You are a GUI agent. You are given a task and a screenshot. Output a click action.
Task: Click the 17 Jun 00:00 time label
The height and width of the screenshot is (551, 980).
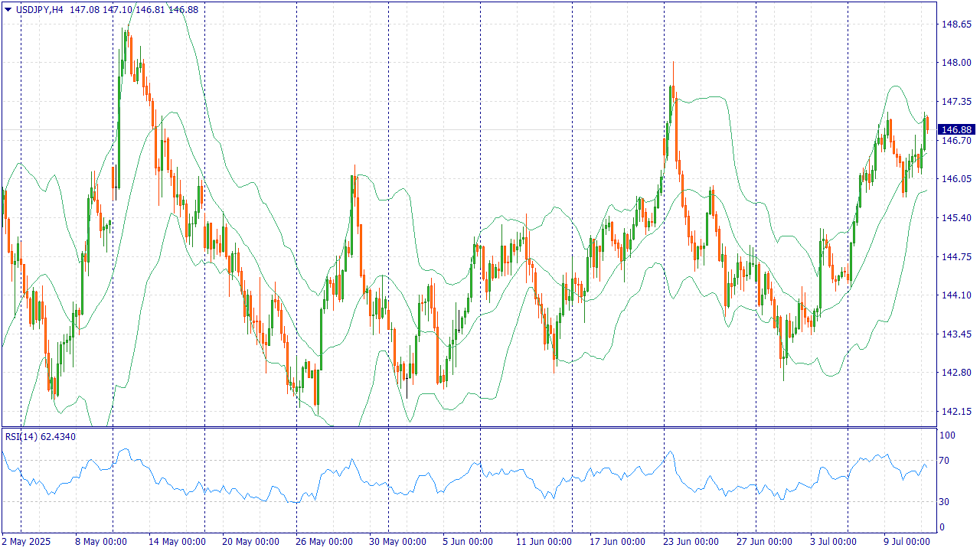(617, 542)
